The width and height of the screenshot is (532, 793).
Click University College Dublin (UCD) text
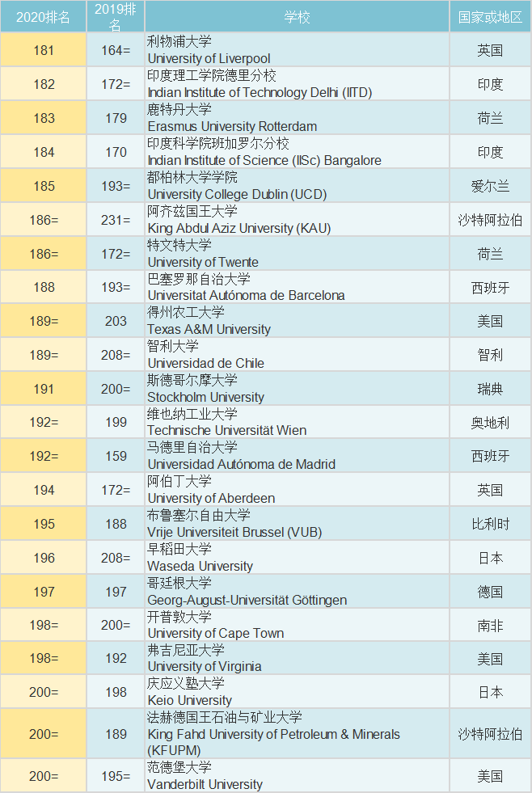coord(237,194)
